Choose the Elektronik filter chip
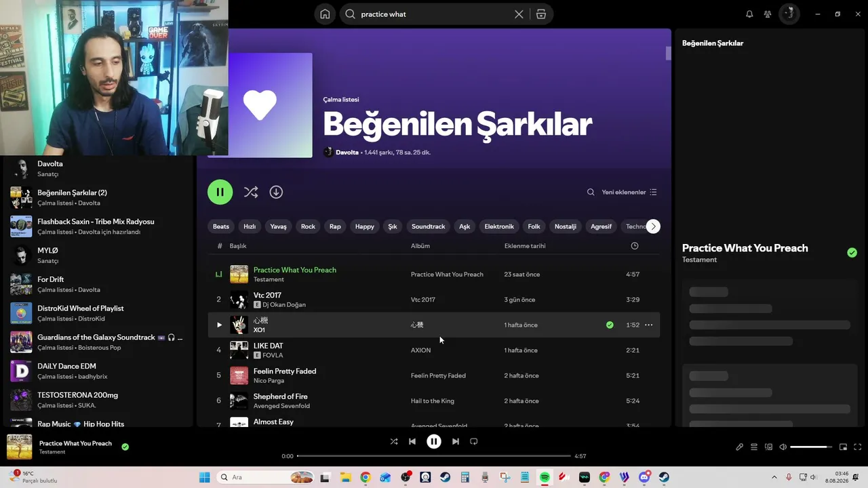Viewport: 868px width, 488px height. (499, 226)
